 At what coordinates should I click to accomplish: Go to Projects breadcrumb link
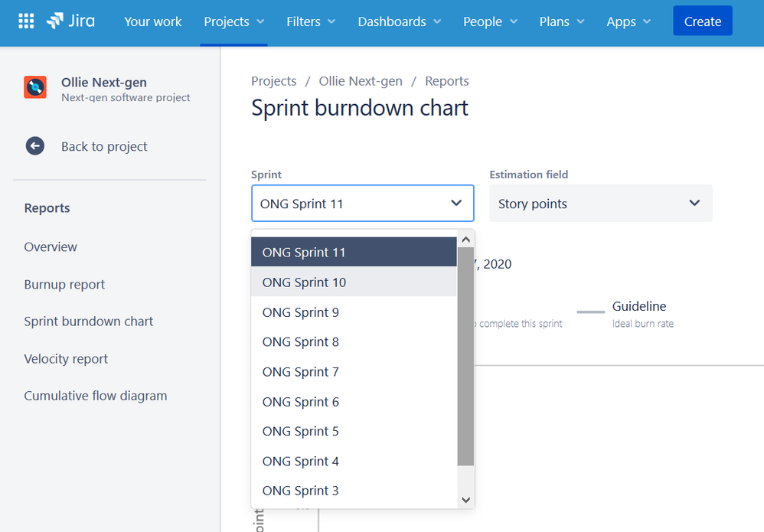[x=274, y=81]
